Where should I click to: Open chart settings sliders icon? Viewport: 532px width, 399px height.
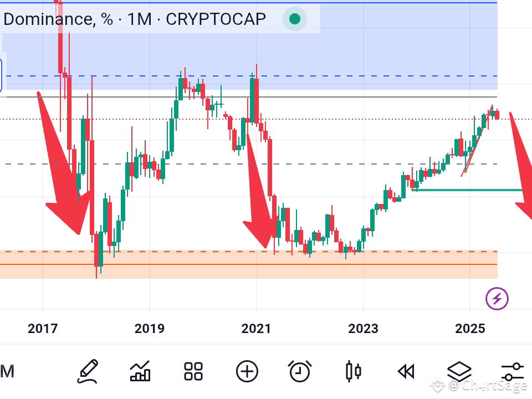512,371
